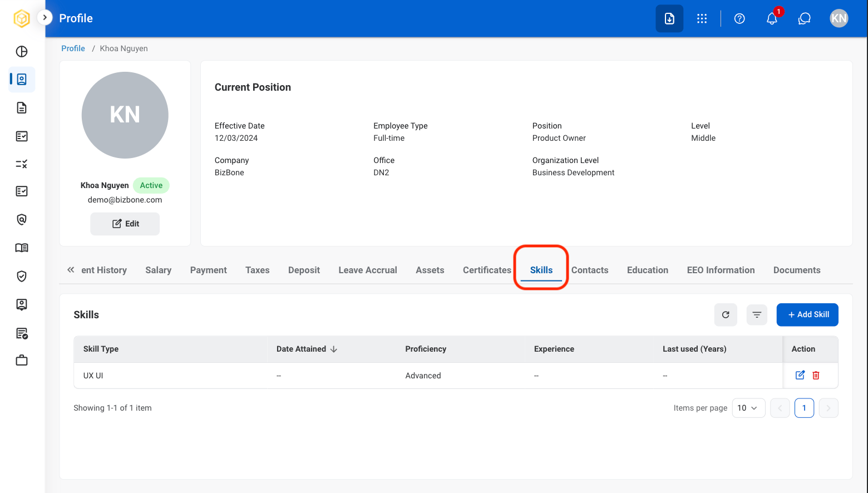
Task: Switch to the Documents tab
Action: [797, 270]
